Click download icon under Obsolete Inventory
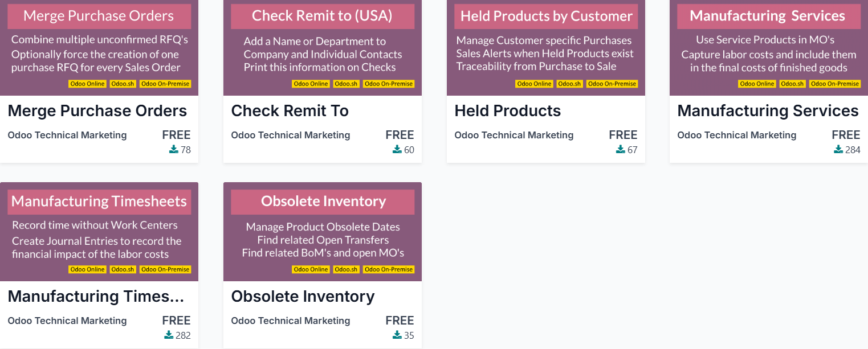Screen dimensions: 868x349 (x=397, y=335)
